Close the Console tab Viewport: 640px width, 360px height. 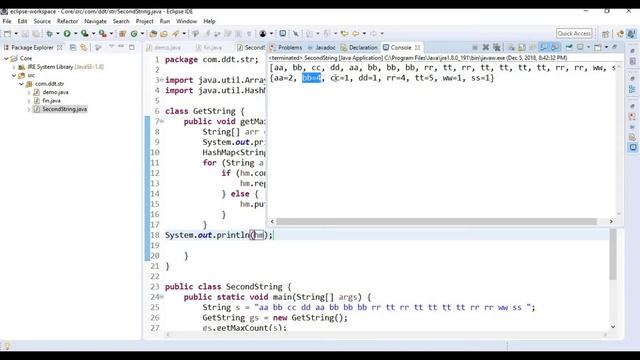(x=418, y=47)
